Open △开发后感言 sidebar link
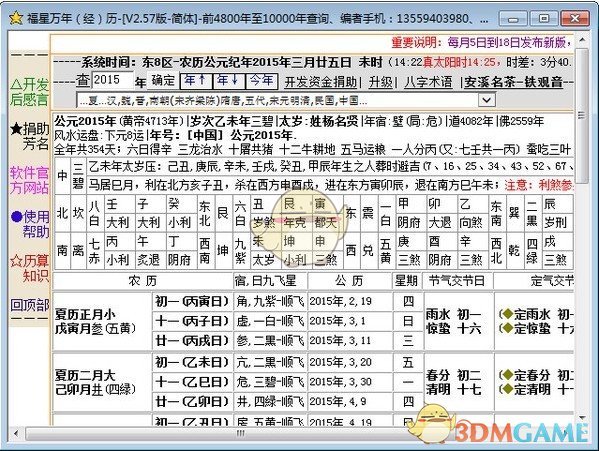 (29, 92)
